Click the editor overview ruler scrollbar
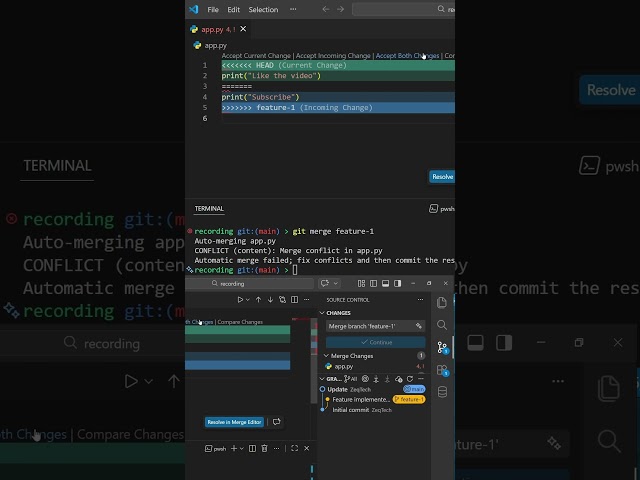This screenshot has width=640, height=480. [x=314, y=360]
